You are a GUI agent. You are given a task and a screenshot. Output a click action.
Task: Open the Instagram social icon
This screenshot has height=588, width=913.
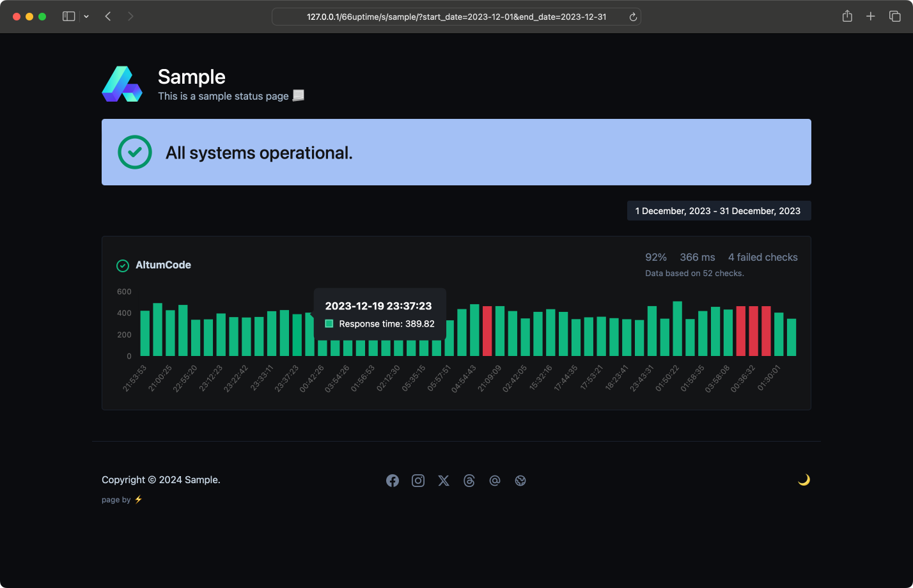(x=418, y=480)
